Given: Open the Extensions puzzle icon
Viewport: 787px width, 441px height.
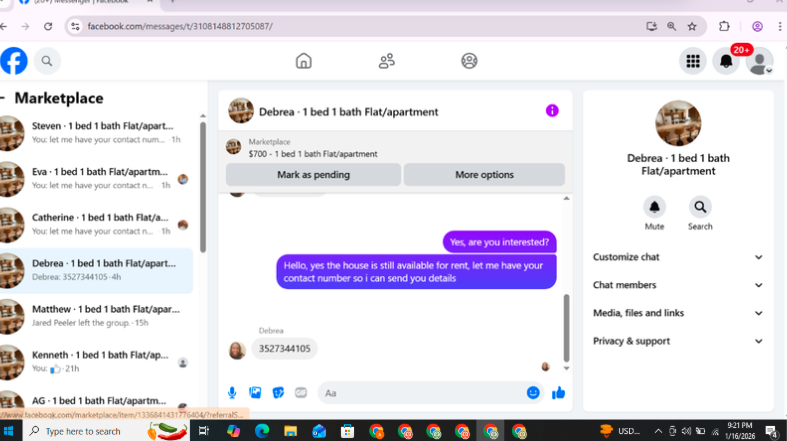Looking at the screenshot, I should coord(724,26).
